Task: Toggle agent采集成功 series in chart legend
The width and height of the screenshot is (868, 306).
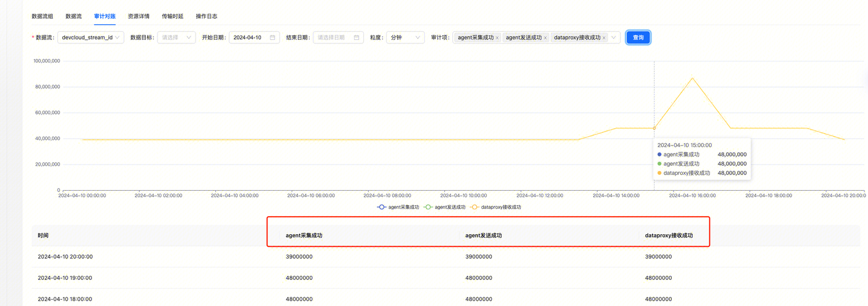Action: tap(398, 207)
